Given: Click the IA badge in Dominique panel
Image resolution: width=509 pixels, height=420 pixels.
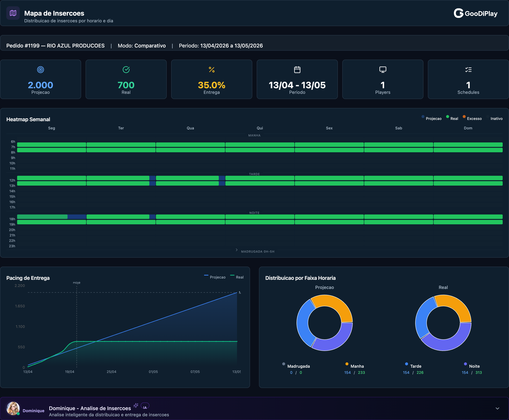Looking at the screenshot, I should tap(145, 406).
